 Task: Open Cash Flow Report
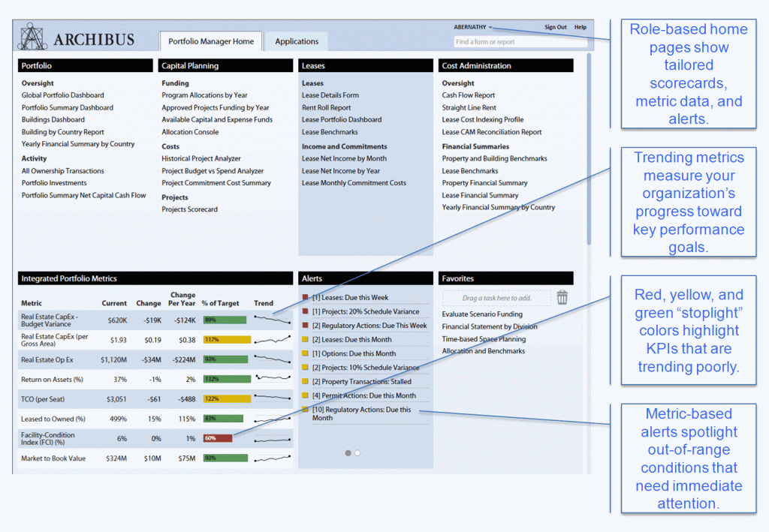pyautogui.click(x=469, y=95)
